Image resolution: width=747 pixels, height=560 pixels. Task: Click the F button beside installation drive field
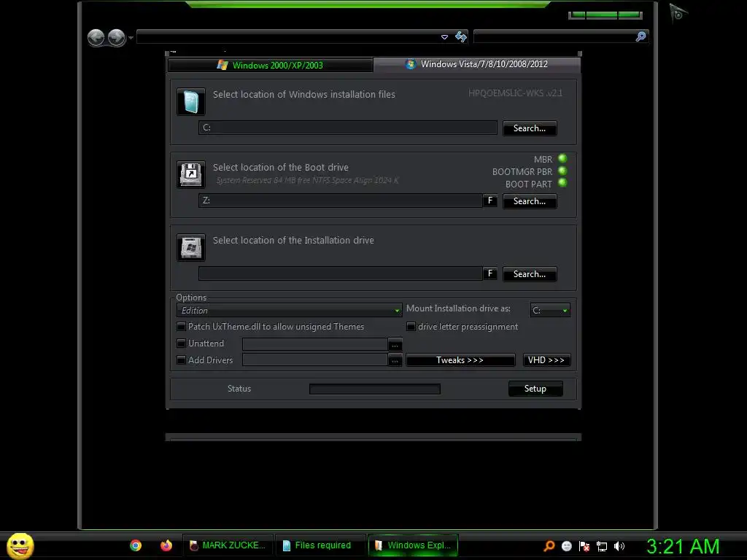[x=489, y=273]
